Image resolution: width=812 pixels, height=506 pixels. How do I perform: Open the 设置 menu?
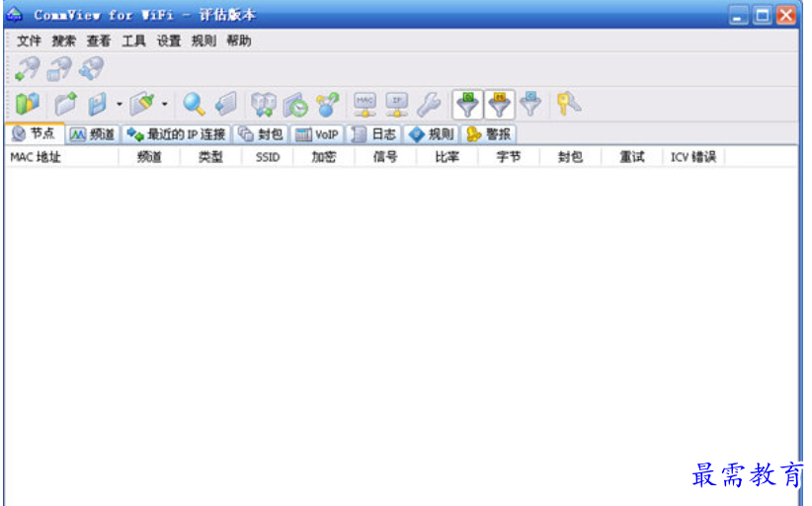coord(169,41)
